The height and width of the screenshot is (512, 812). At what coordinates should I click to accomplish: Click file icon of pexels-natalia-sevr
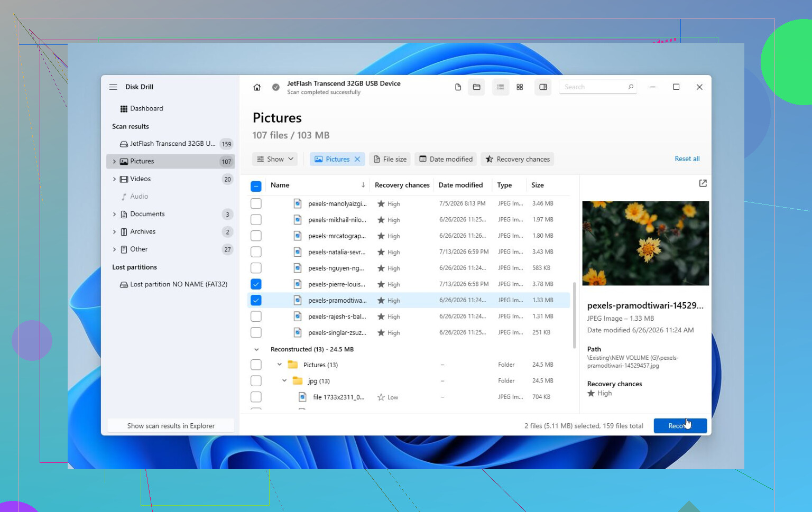(298, 252)
